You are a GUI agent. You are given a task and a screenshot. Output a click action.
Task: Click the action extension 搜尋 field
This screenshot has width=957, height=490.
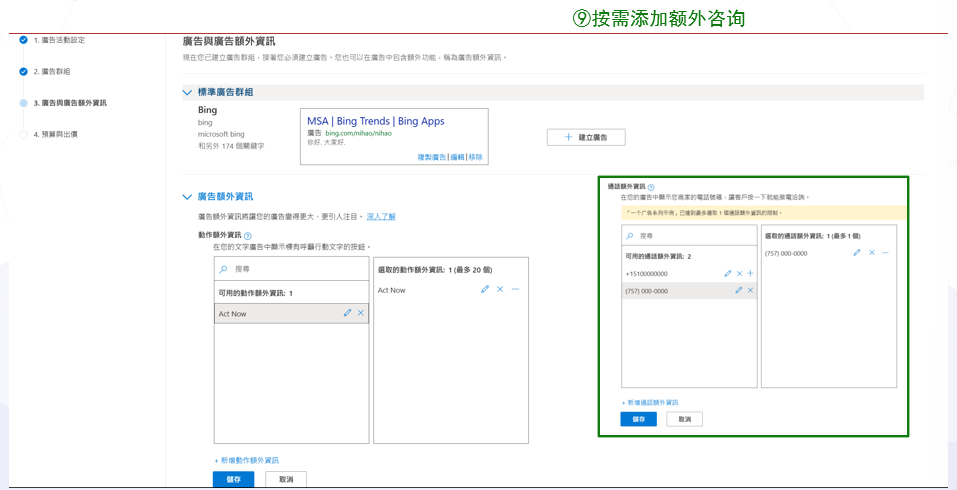click(291, 268)
